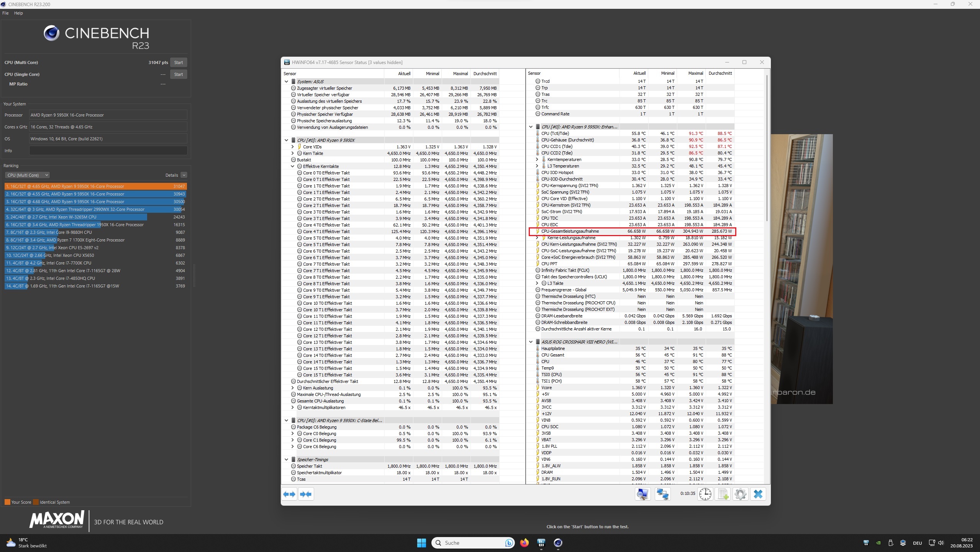Click the Info text field
This screenshot has height=552, width=980.
point(108,151)
